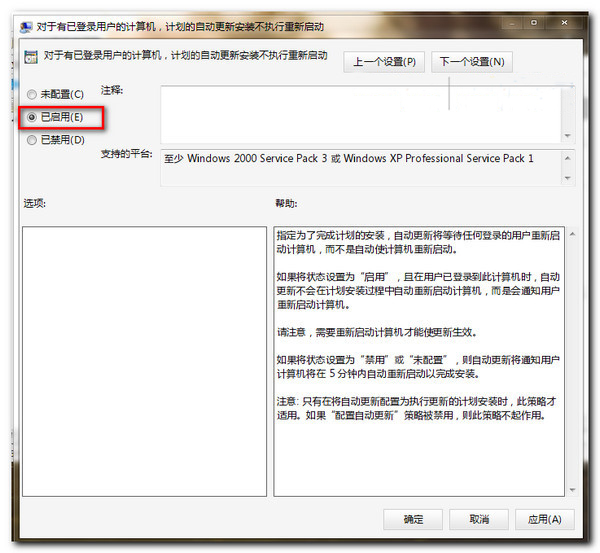Click inside the empty 选项 options panel
600x553 pixels.
(x=142, y=360)
